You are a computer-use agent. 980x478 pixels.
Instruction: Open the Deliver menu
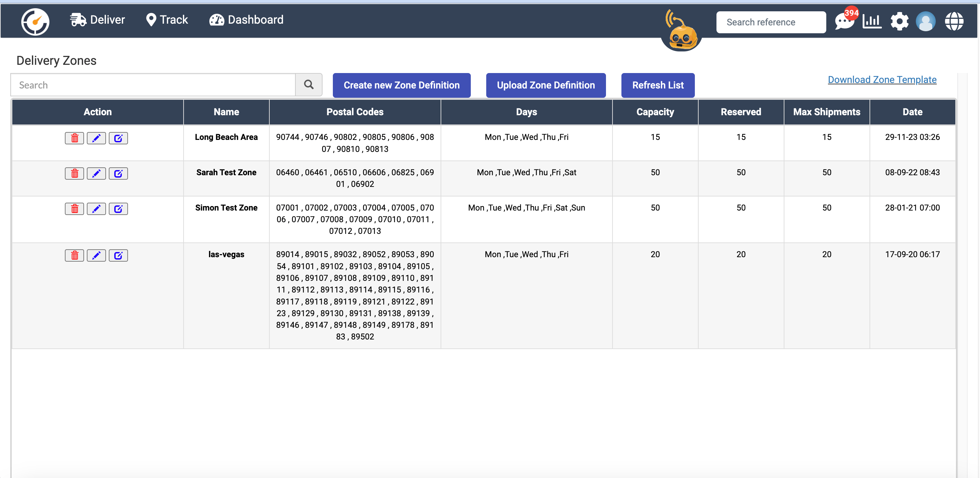[97, 20]
